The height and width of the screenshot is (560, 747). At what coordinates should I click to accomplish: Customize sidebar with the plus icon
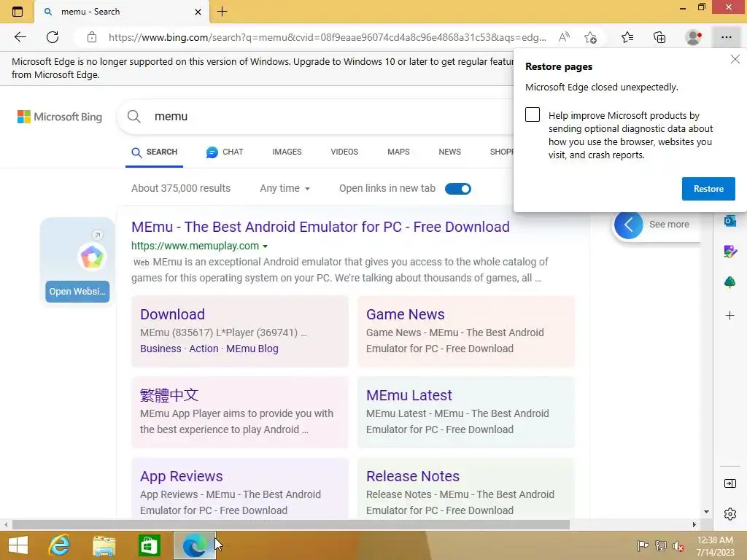coord(729,315)
